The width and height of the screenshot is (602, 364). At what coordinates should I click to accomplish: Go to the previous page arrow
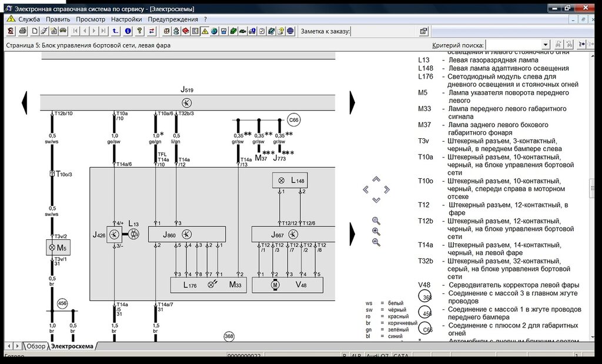[85, 31]
